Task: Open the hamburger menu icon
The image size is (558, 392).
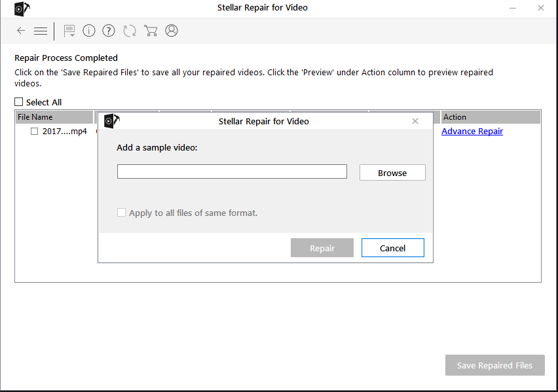Action: [40, 31]
